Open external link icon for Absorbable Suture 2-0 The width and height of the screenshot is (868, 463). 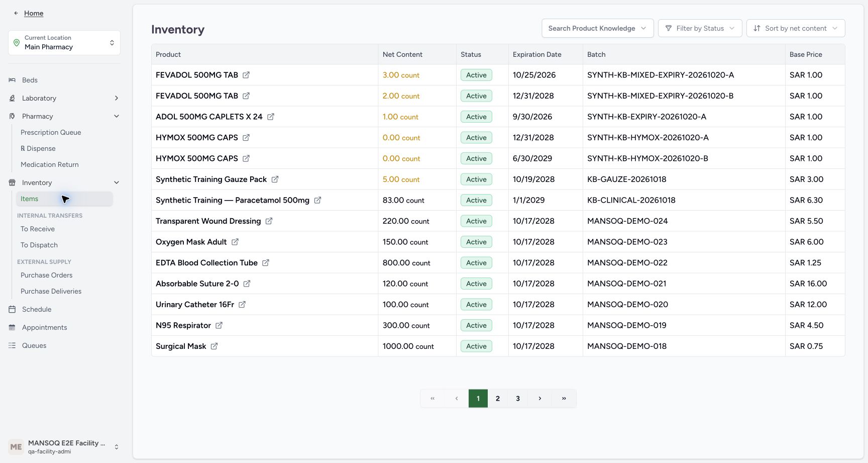247,284
